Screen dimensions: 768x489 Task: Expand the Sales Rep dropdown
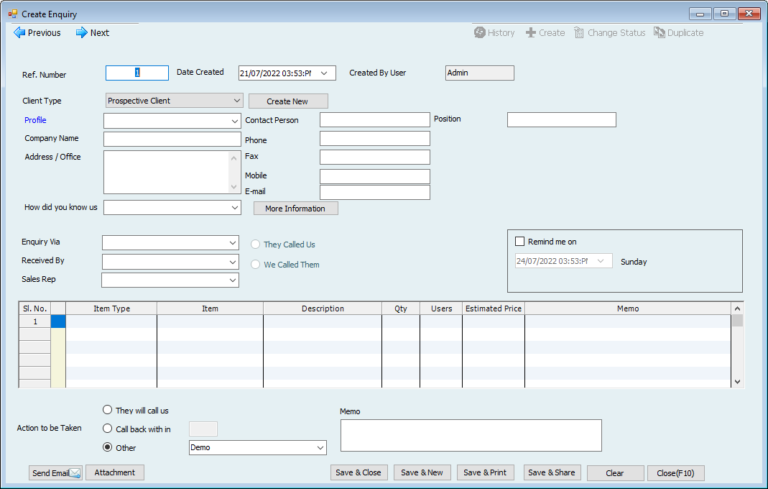(233, 280)
